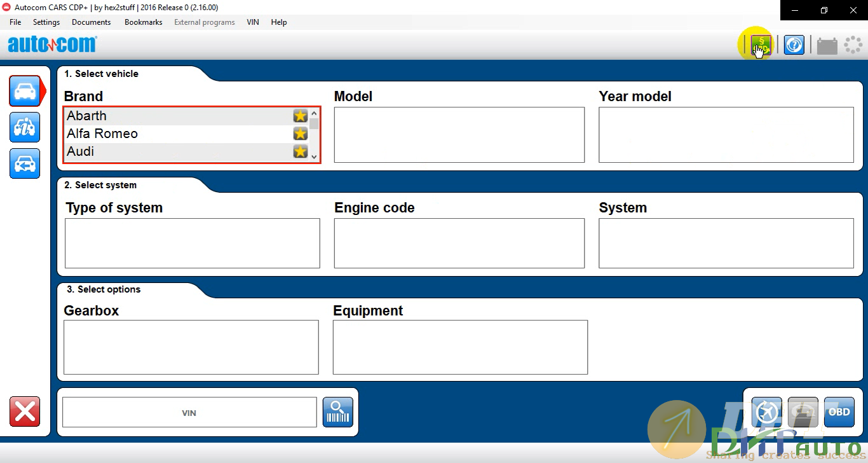868x463 pixels.
Task: Open the green legislated OBD icon
Action: pos(761,45)
